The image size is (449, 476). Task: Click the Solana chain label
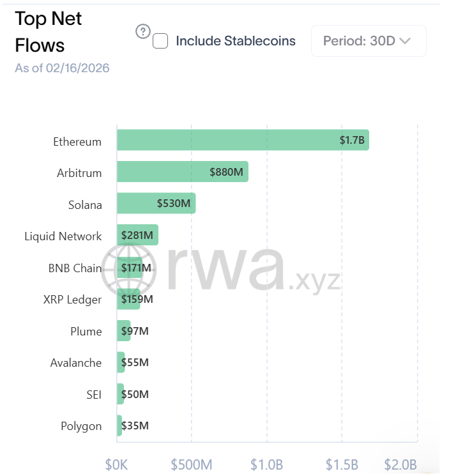click(85, 205)
